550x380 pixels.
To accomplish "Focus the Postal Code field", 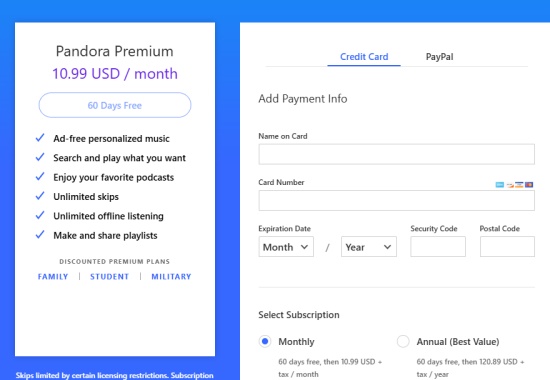I will pyautogui.click(x=507, y=247).
